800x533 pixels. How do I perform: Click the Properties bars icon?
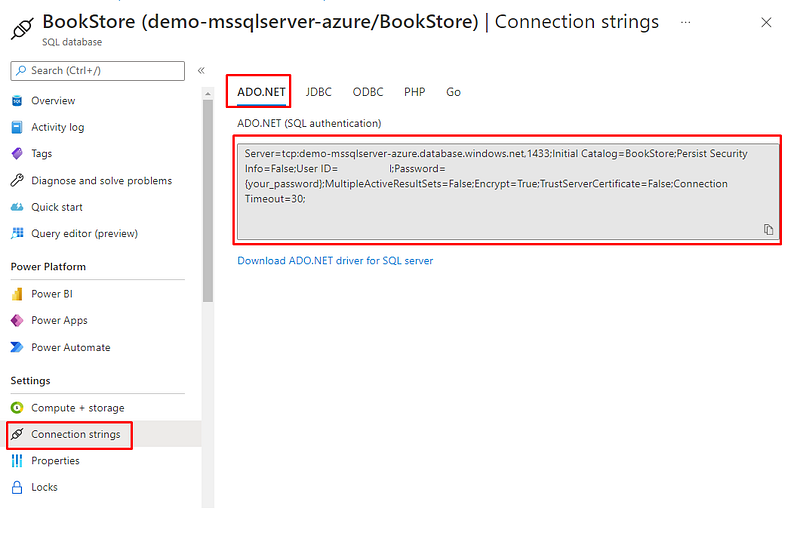point(17,461)
